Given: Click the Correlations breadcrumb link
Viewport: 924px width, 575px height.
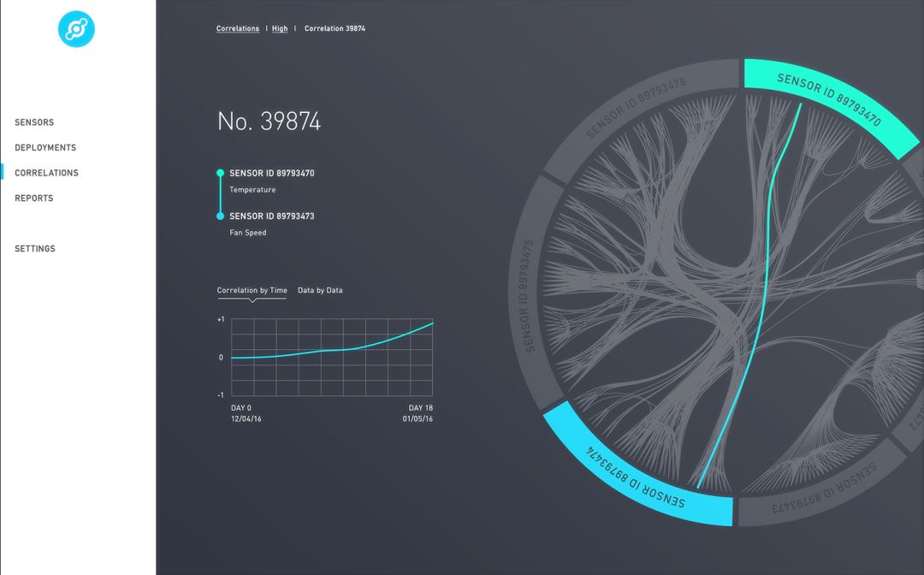Looking at the screenshot, I should 238,29.
